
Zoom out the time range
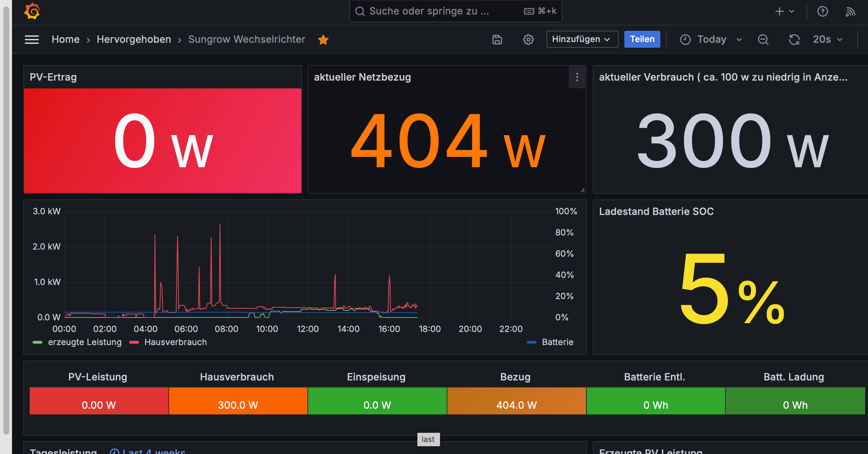[763, 39]
